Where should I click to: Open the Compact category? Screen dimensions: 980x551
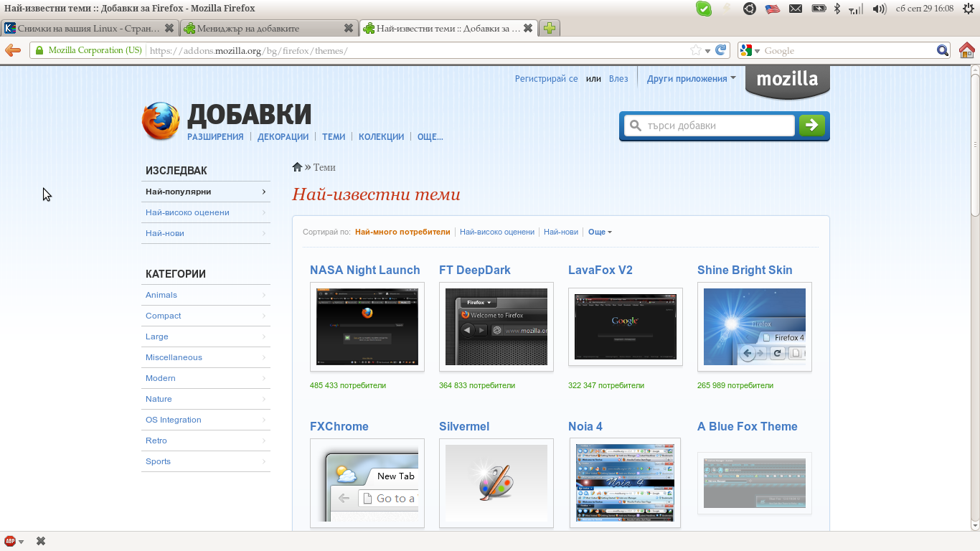(x=206, y=316)
